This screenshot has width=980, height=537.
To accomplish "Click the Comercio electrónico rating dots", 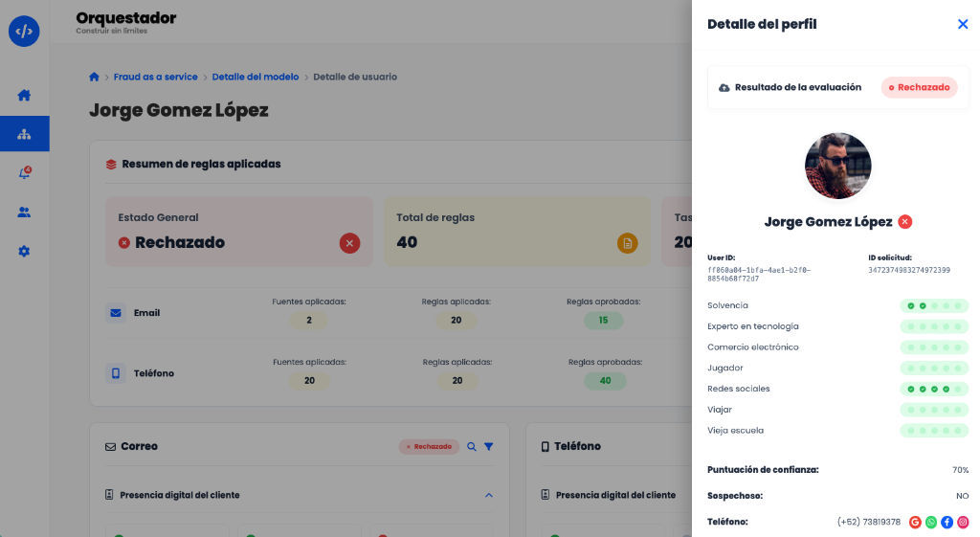I will pos(934,347).
